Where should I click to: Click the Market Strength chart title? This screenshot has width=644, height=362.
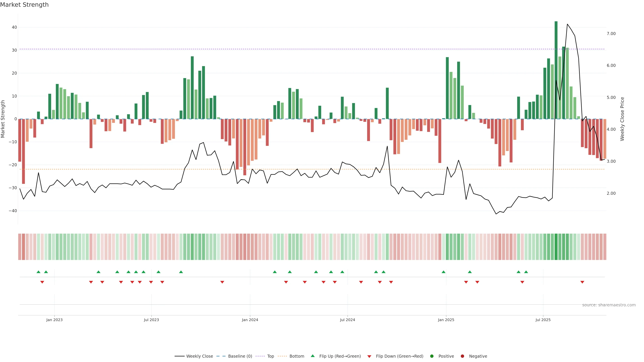(x=24, y=5)
